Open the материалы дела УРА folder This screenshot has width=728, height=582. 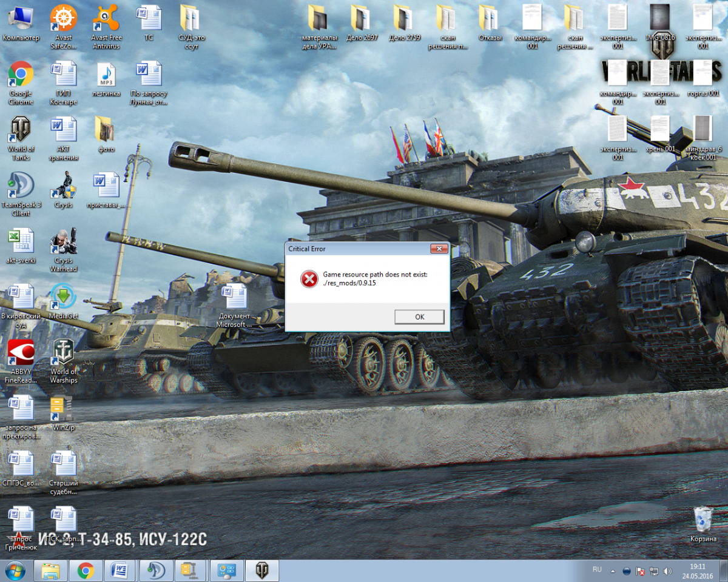(x=319, y=27)
